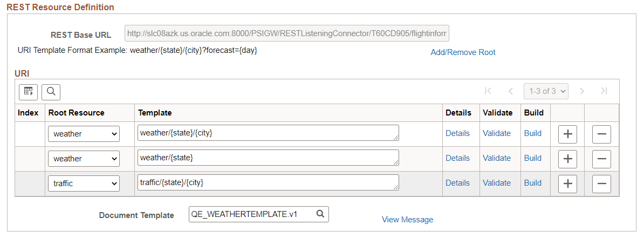The image size is (644, 238).
Task: Delete the traffic/{state}/{city} row
Action: 601,183
